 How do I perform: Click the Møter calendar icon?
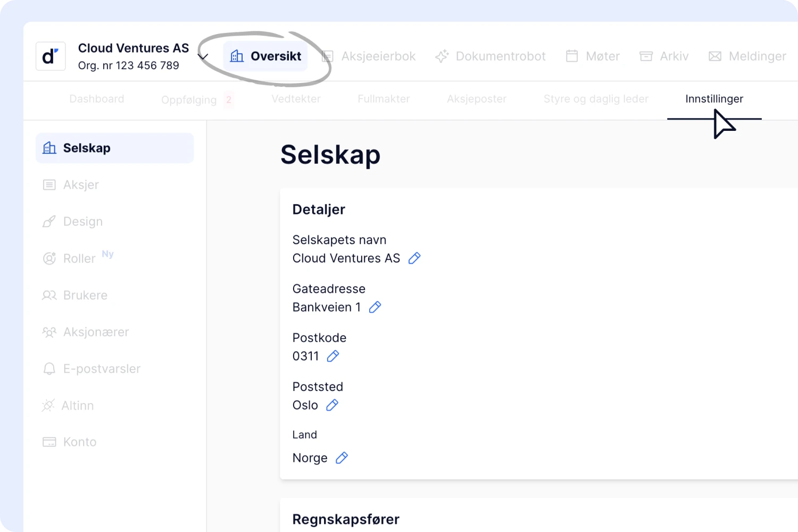pyautogui.click(x=572, y=56)
